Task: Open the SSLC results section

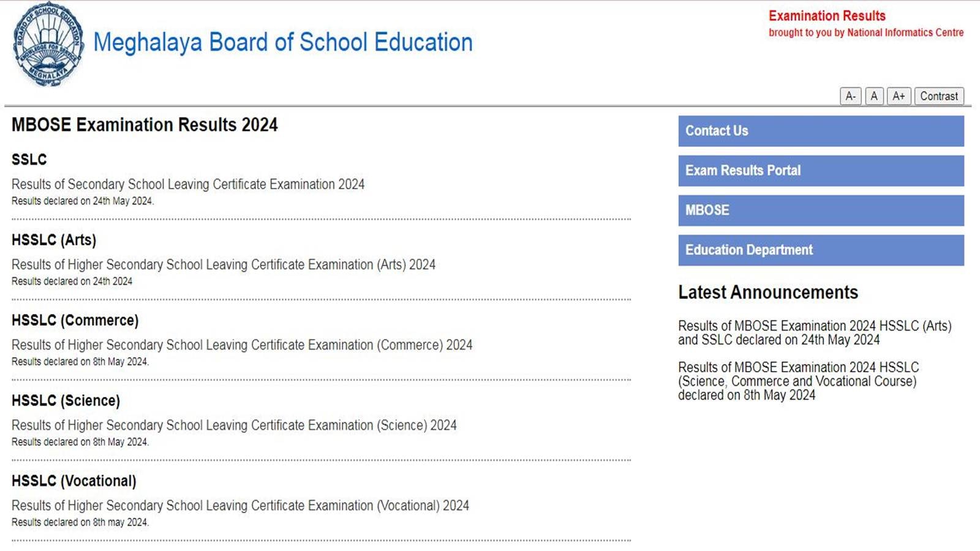Action: pos(29,159)
